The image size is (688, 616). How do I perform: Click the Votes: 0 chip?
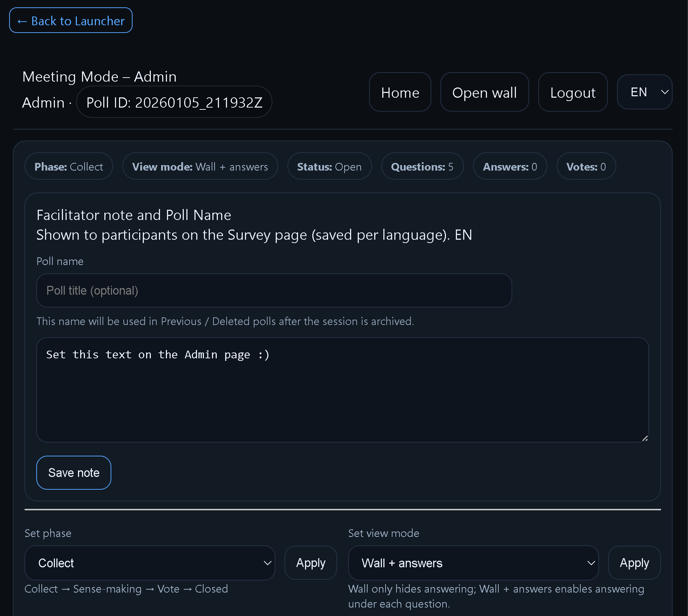586,167
